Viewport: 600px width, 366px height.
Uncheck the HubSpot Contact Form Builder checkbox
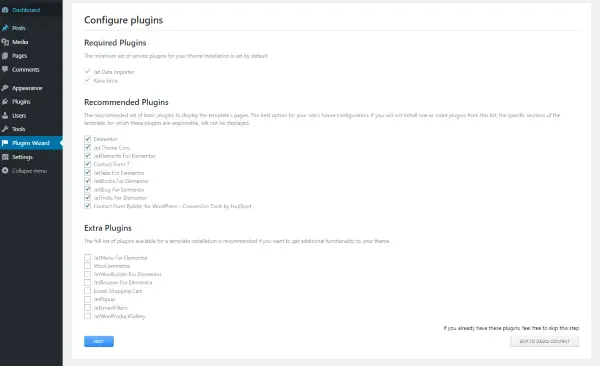pos(88,206)
